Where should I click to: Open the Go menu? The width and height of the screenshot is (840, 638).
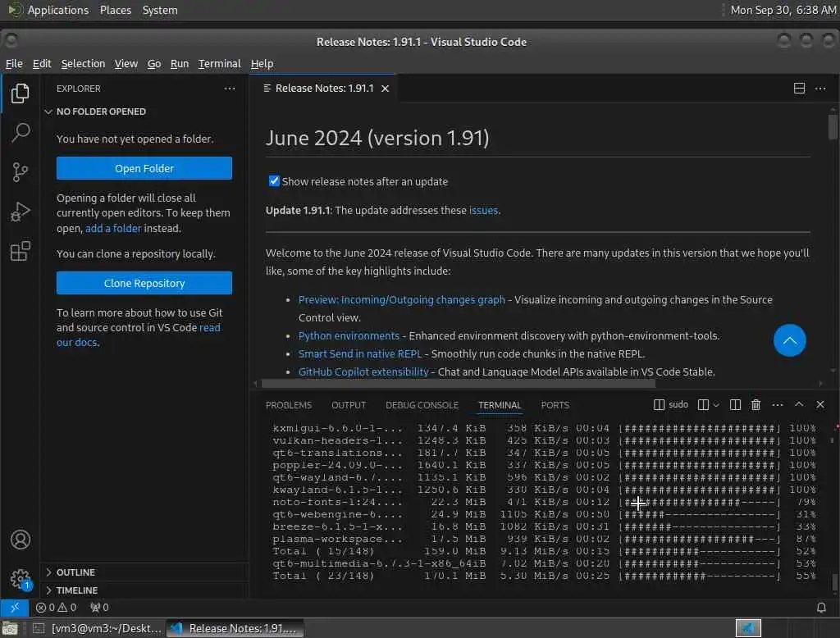coord(153,64)
